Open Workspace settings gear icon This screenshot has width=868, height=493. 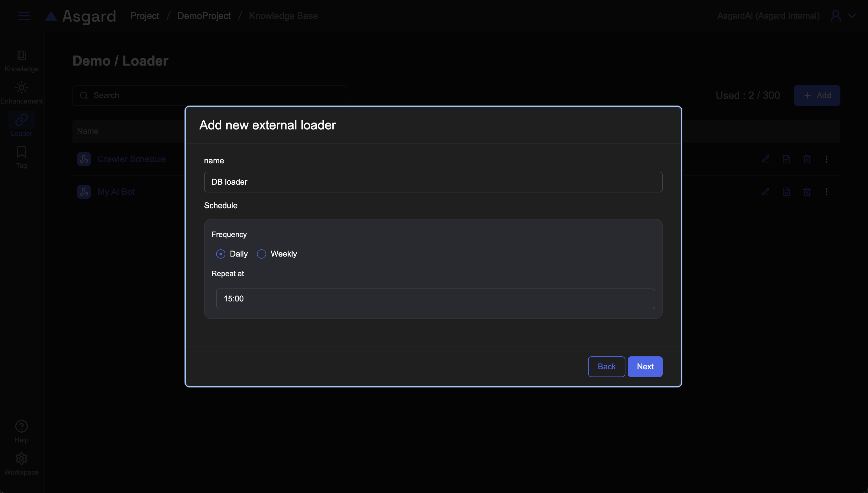click(x=21, y=459)
